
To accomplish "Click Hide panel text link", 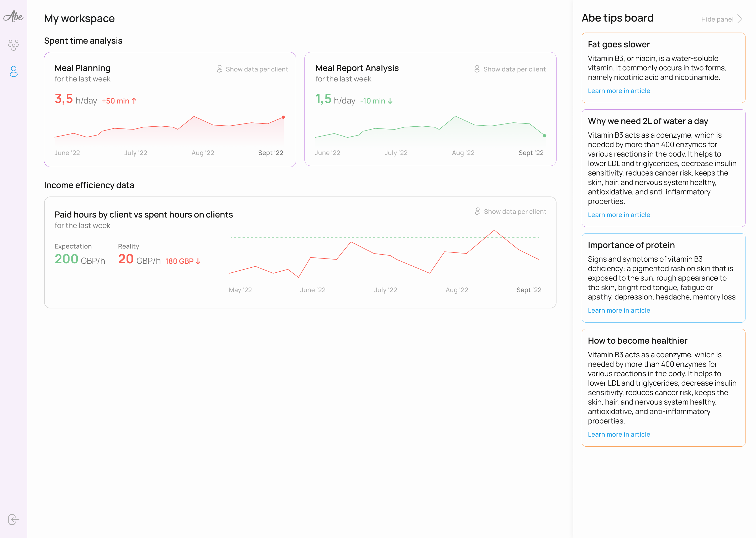I will (717, 19).
